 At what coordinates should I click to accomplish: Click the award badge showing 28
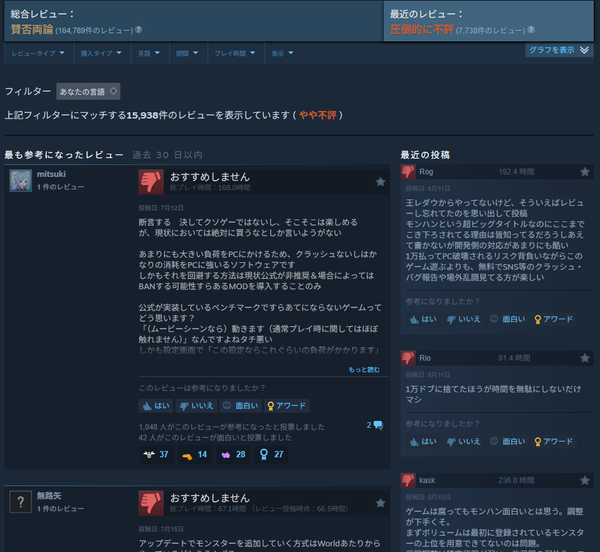(233, 454)
